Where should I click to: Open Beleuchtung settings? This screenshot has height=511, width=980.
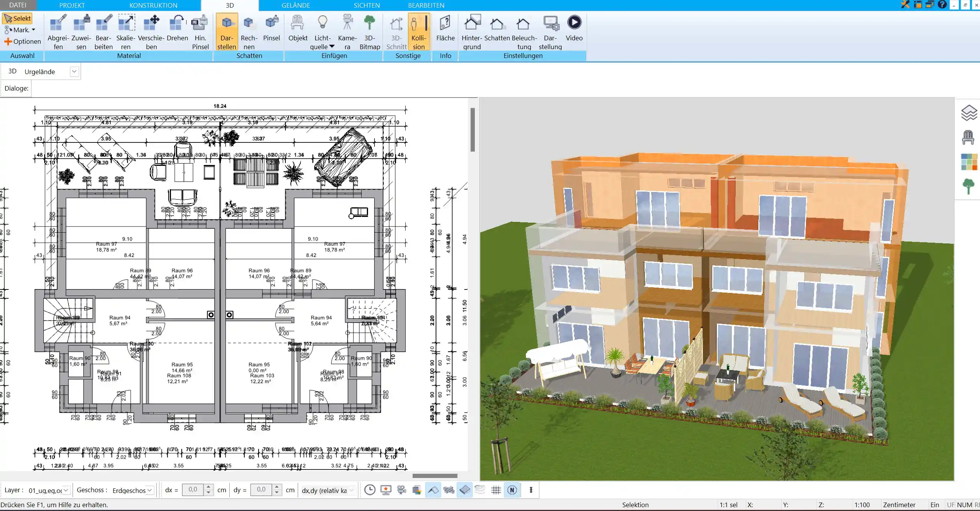(x=524, y=32)
